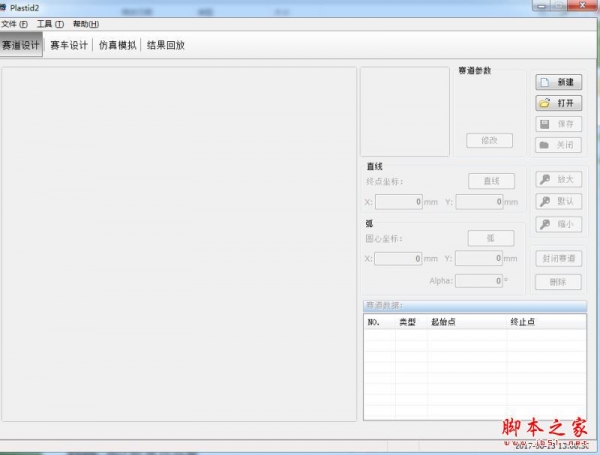Click the 赛道数据 panel header

(474, 305)
